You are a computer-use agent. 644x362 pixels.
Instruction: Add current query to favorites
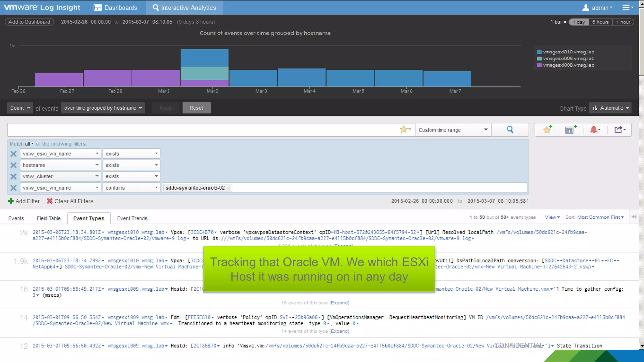coord(547,129)
